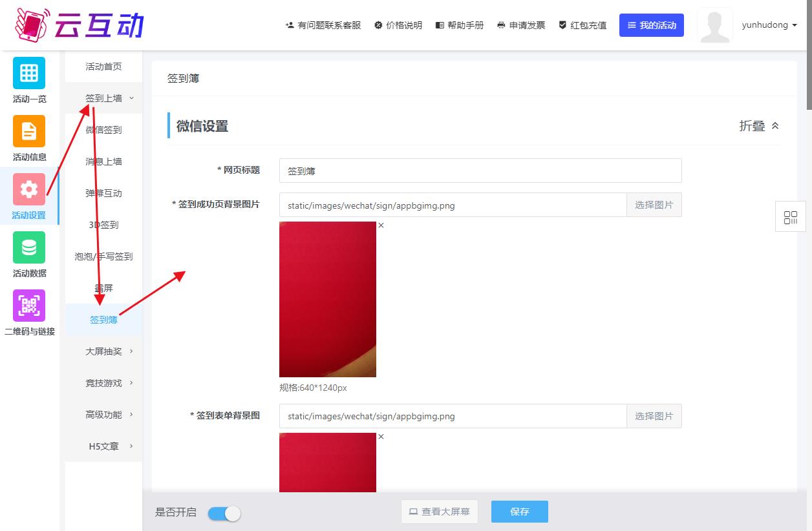Image resolution: width=812 pixels, height=531 pixels.
Task: Open the 活动设置 gear icon
Action: click(29, 189)
